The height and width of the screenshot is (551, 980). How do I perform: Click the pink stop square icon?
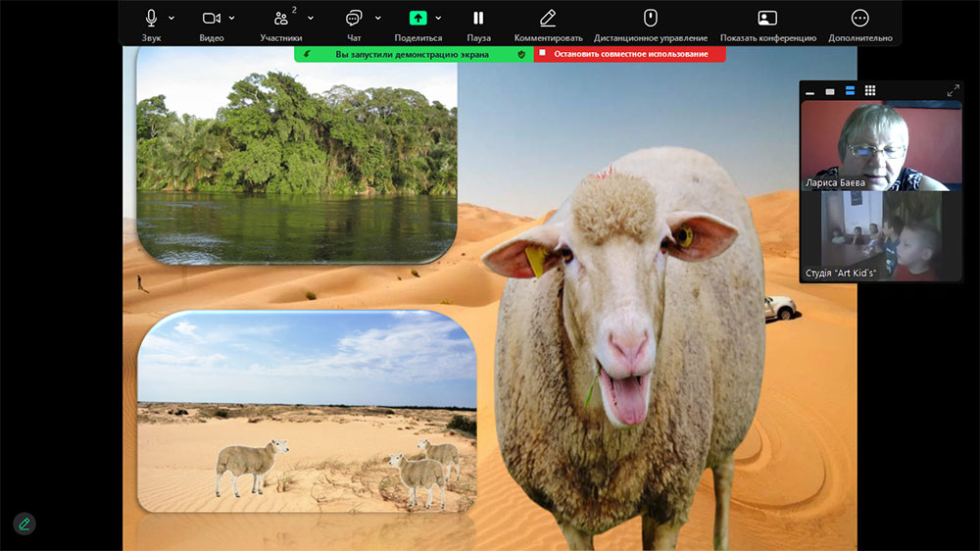tap(543, 53)
